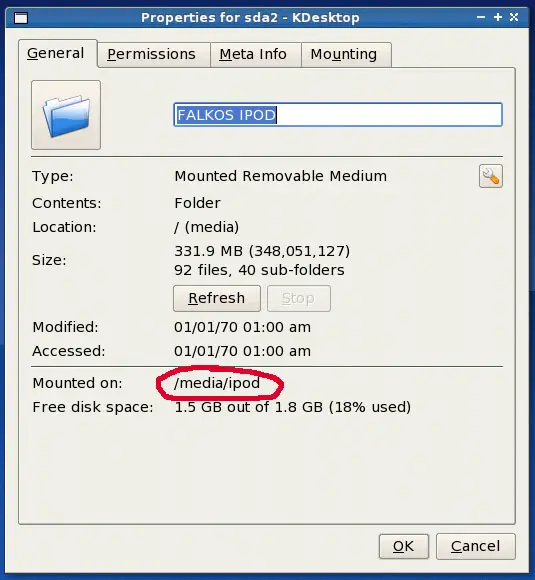The image size is (535, 580).
Task: Click the disabled Stop button
Action: (299, 298)
